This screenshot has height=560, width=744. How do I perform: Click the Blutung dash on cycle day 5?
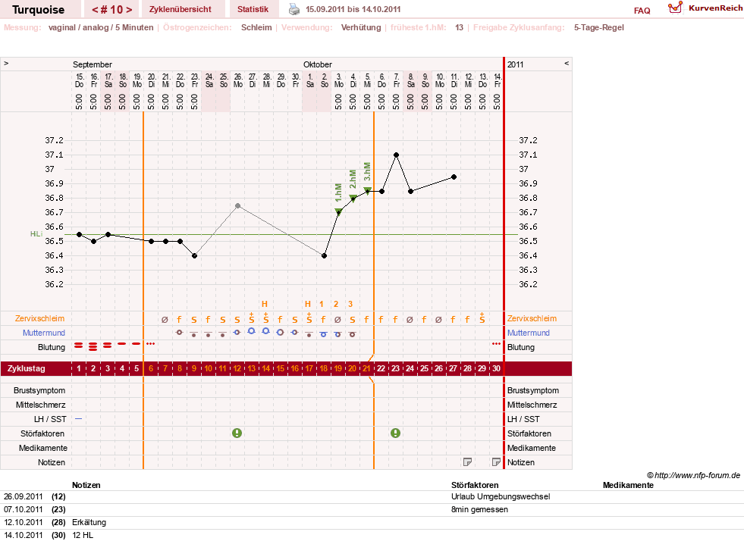[137, 343]
